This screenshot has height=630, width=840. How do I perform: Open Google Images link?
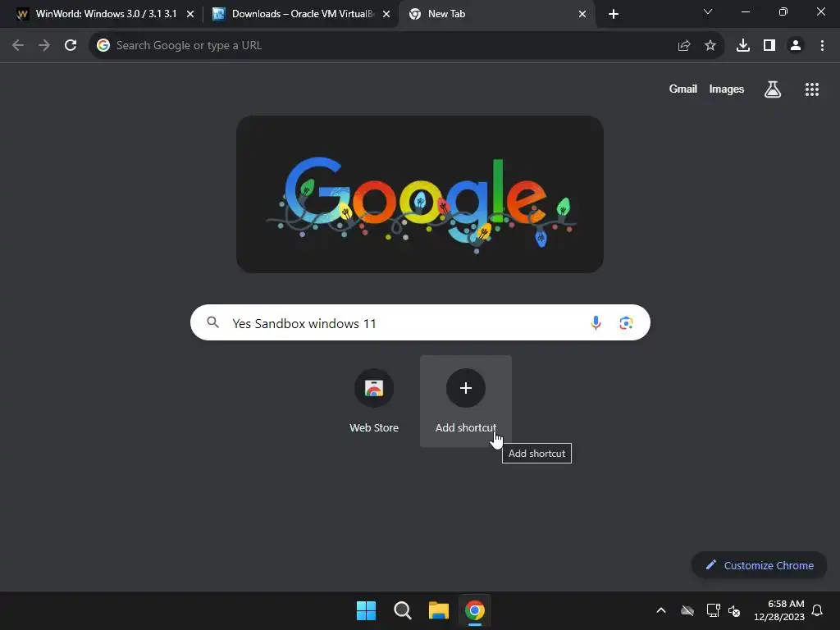point(727,89)
